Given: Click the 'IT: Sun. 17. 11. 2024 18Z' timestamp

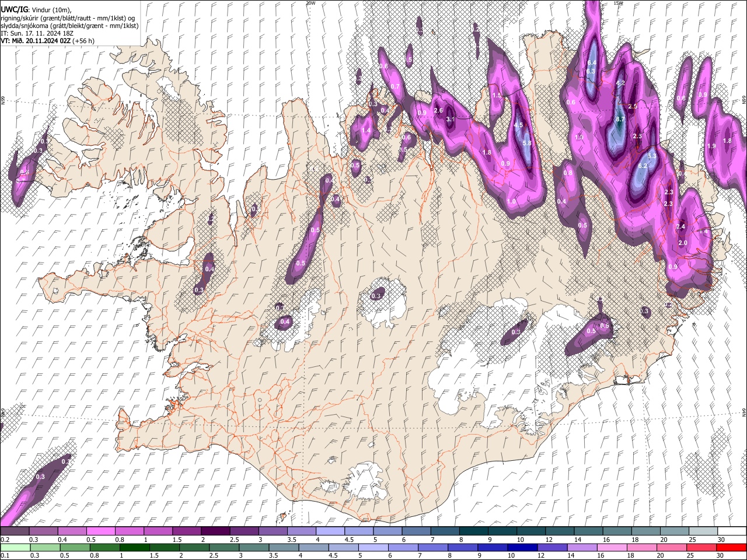Looking at the screenshot, I should tap(37, 33).
